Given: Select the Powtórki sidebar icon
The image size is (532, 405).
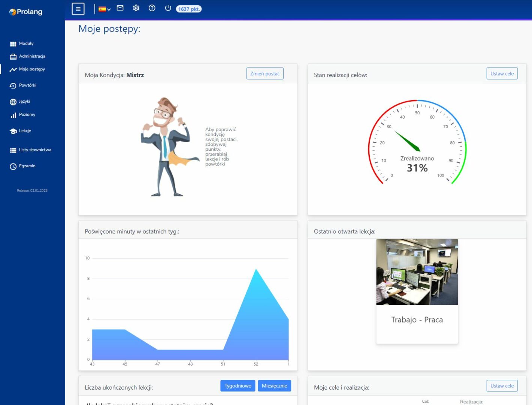Looking at the screenshot, I should 13,85.
